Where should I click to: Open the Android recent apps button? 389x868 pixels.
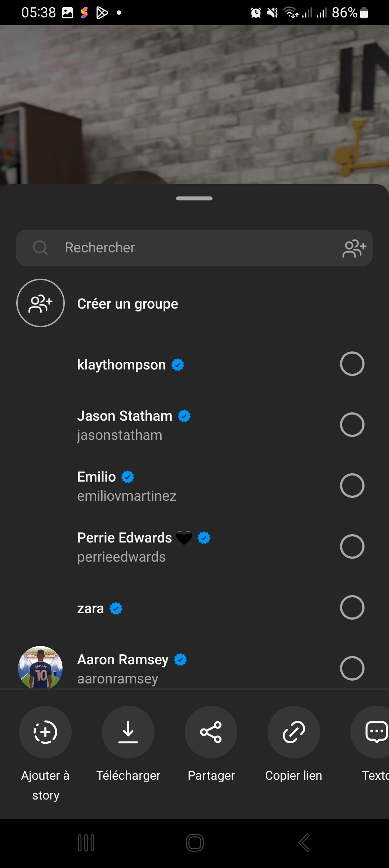86,843
